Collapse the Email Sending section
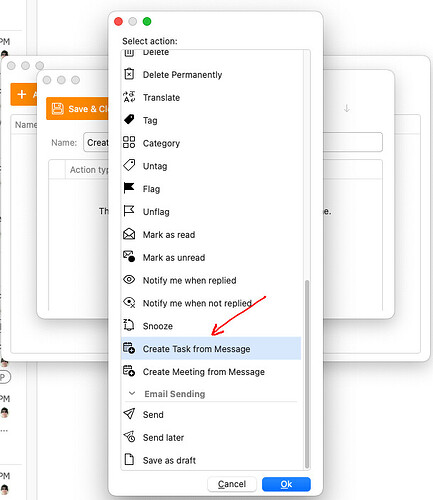Screen dimensions: 433x500 132,394
